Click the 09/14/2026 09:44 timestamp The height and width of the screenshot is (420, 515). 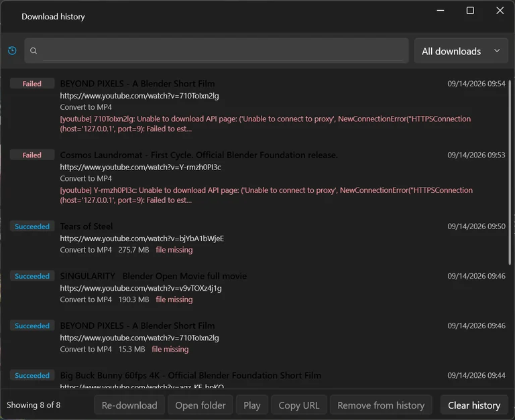coord(476,375)
